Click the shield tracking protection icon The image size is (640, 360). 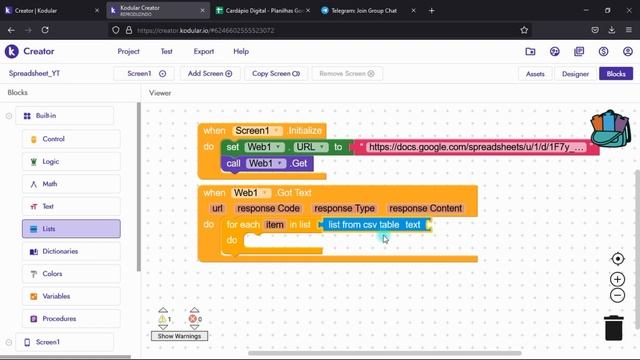click(x=116, y=30)
